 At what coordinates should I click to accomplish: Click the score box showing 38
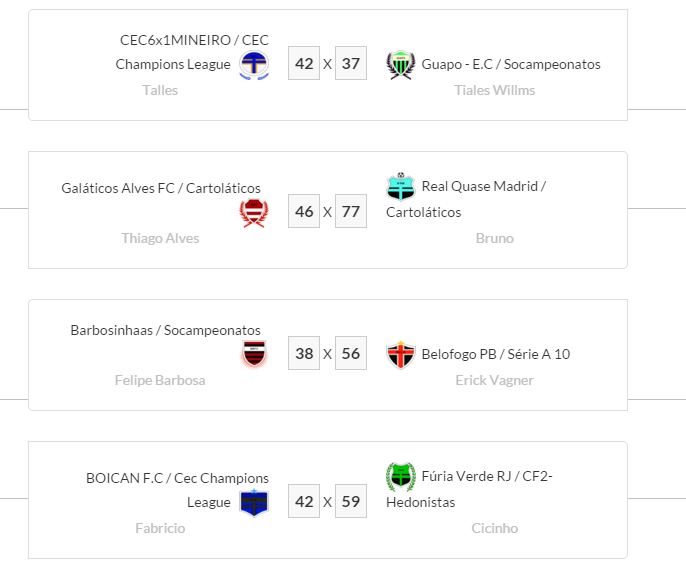point(304,354)
